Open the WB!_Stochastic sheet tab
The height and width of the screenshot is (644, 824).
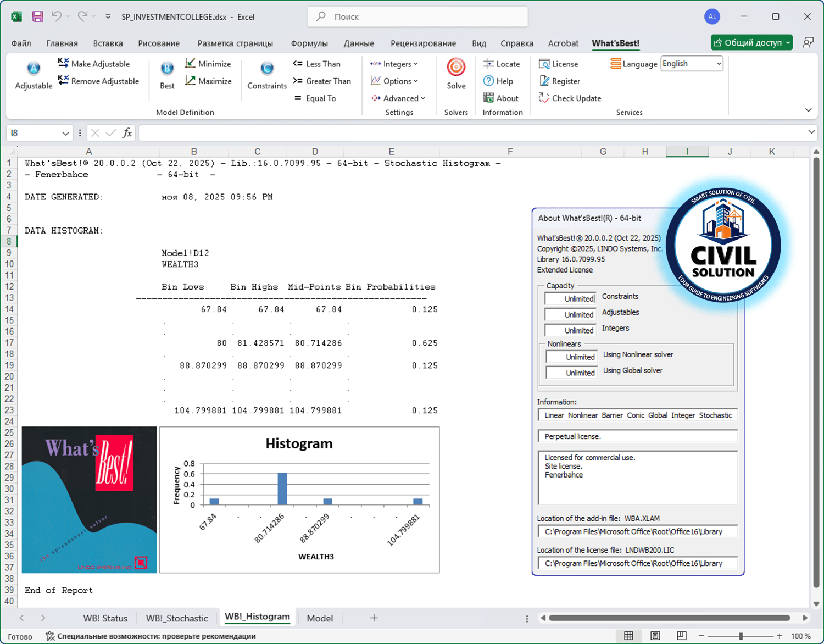177,618
